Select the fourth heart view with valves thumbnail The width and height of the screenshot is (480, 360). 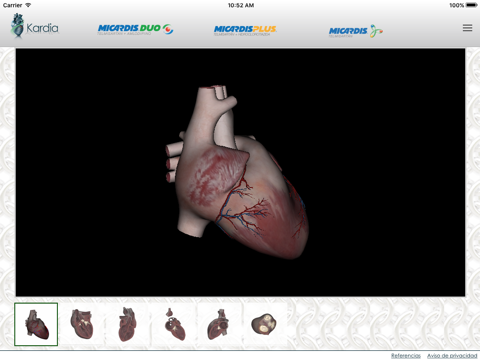coord(175,324)
